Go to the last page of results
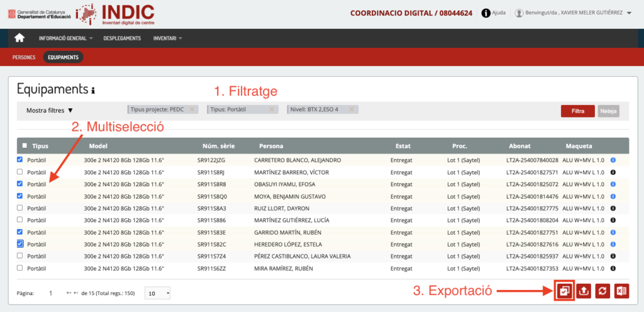Viewport: 644px width, 312px height. [76, 293]
